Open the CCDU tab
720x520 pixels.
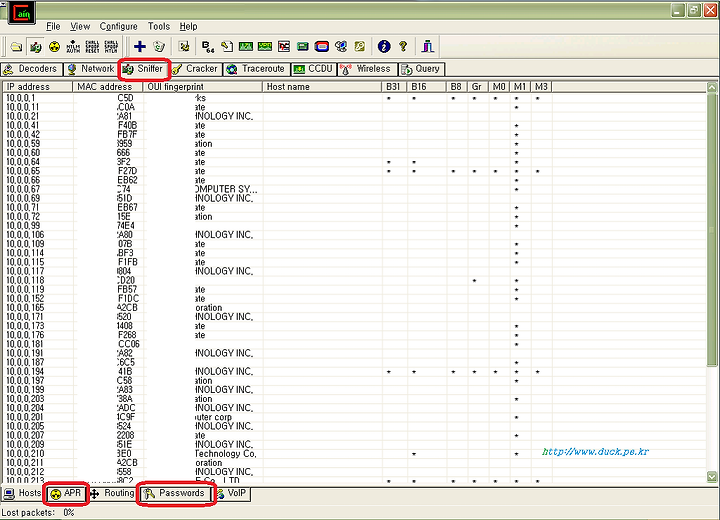[x=313, y=69]
